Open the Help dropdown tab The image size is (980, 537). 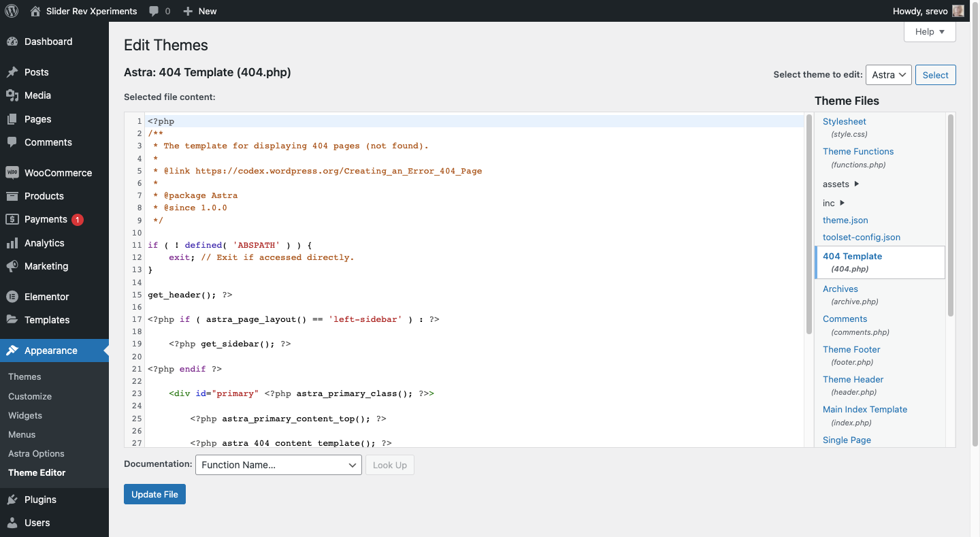pyautogui.click(x=930, y=31)
